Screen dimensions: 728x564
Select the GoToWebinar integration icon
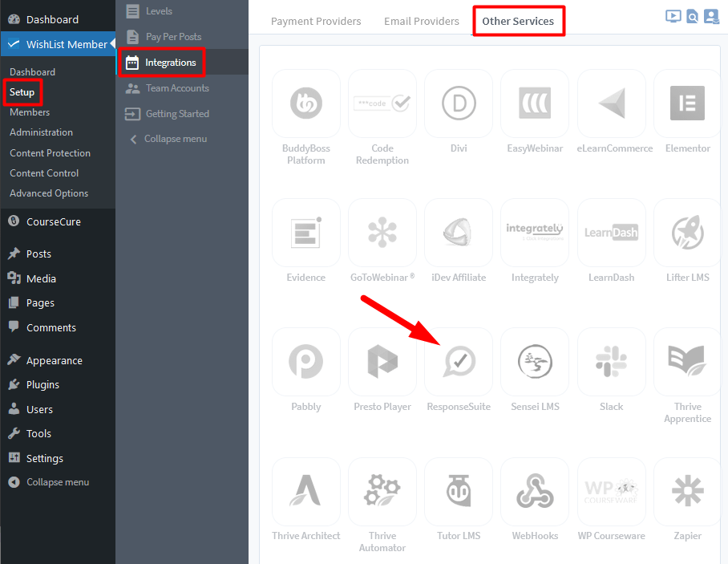tap(382, 233)
